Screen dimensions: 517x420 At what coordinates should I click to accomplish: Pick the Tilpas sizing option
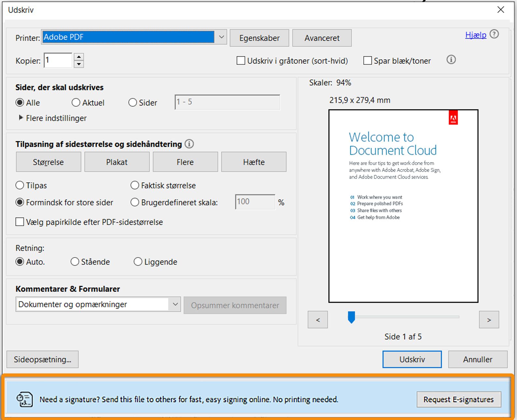tap(20, 185)
